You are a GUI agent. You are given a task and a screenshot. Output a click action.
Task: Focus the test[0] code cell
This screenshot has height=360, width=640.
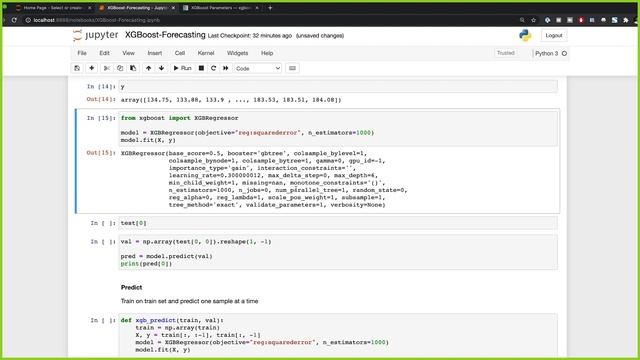click(338, 223)
